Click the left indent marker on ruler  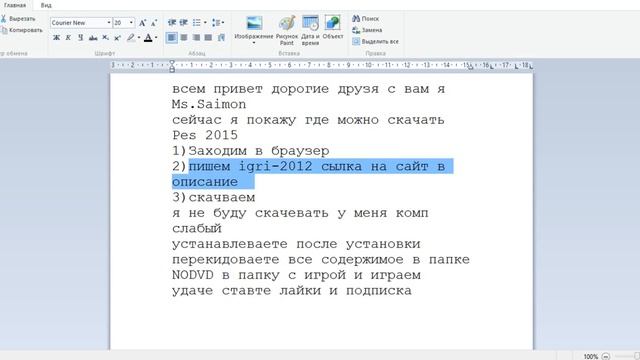172,70
